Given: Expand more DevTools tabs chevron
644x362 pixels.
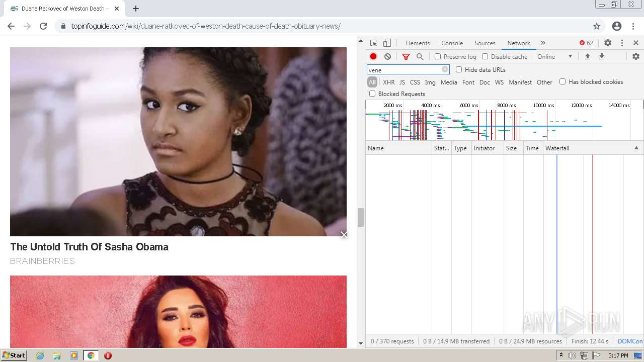Looking at the screenshot, I should 543,43.
